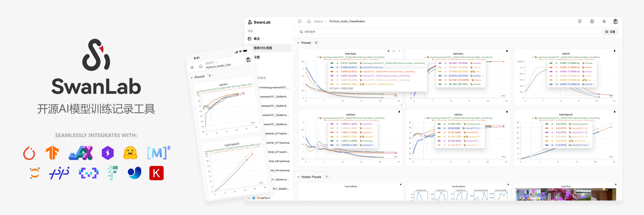The width and height of the screenshot is (644, 215).
Task: Collapse the Hidden Panels section
Action: [x=299, y=177]
